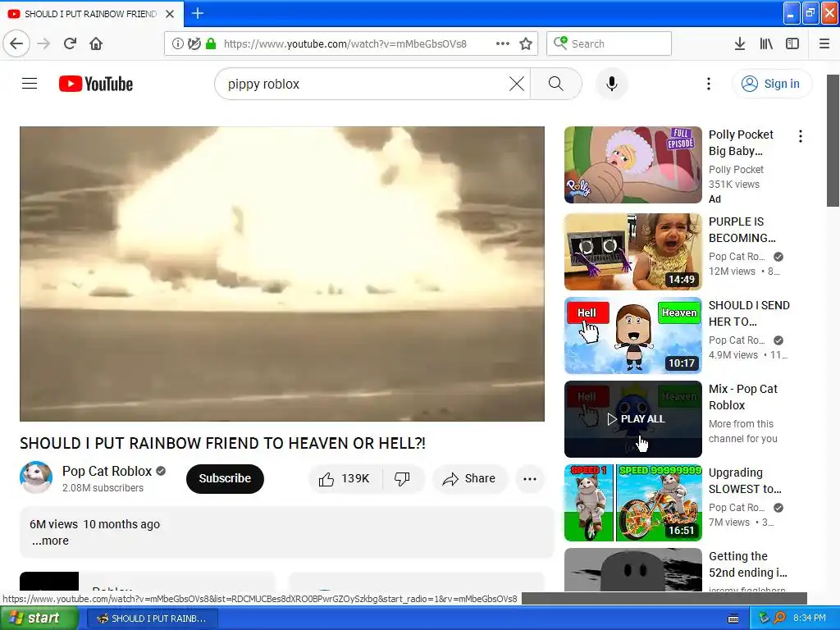Click the browser Search box
Viewport: 840px width, 630px height.
[x=609, y=43]
